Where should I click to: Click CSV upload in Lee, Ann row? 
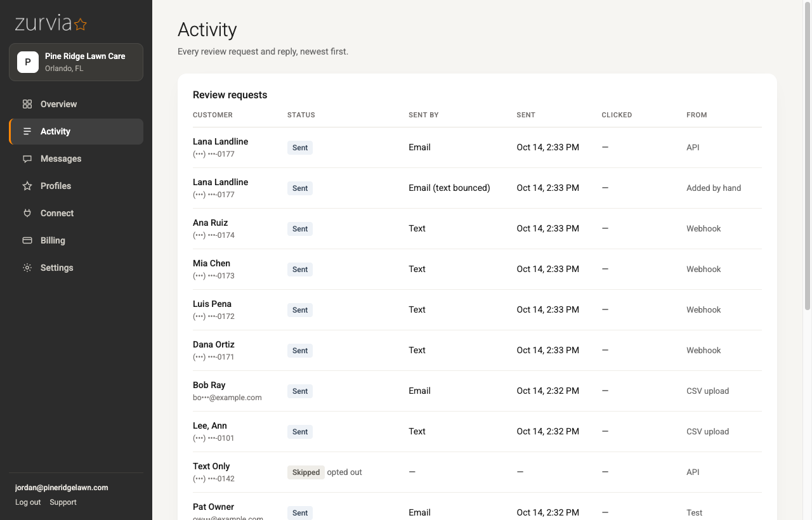coord(707,431)
